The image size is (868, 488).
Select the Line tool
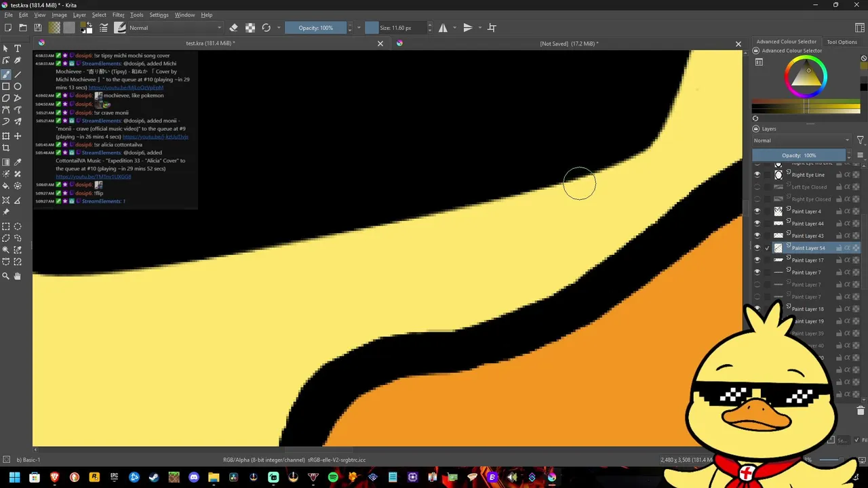18,75
